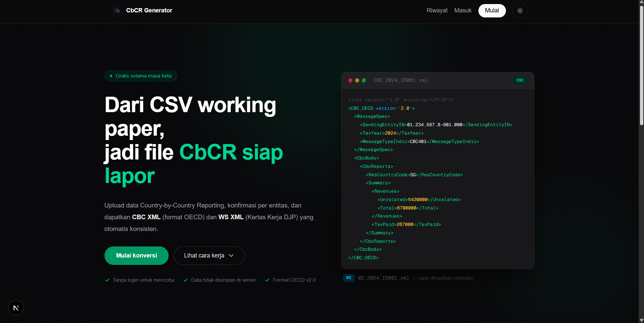Start with Mulai konversi button
This screenshot has width=644, height=323.
point(136,256)
